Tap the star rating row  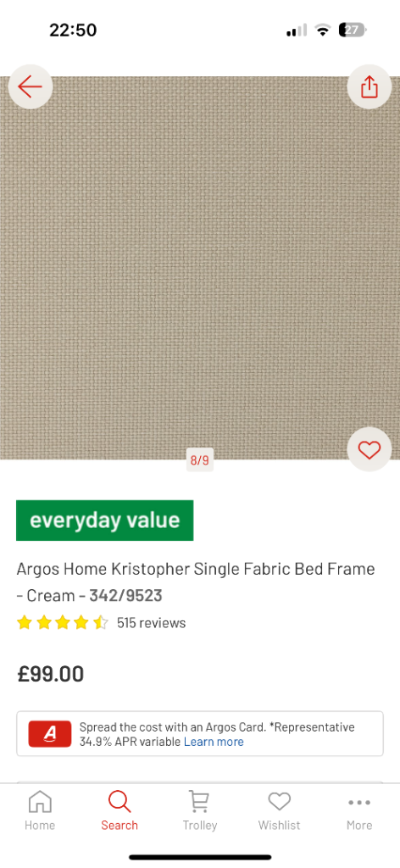click(63, 623)
